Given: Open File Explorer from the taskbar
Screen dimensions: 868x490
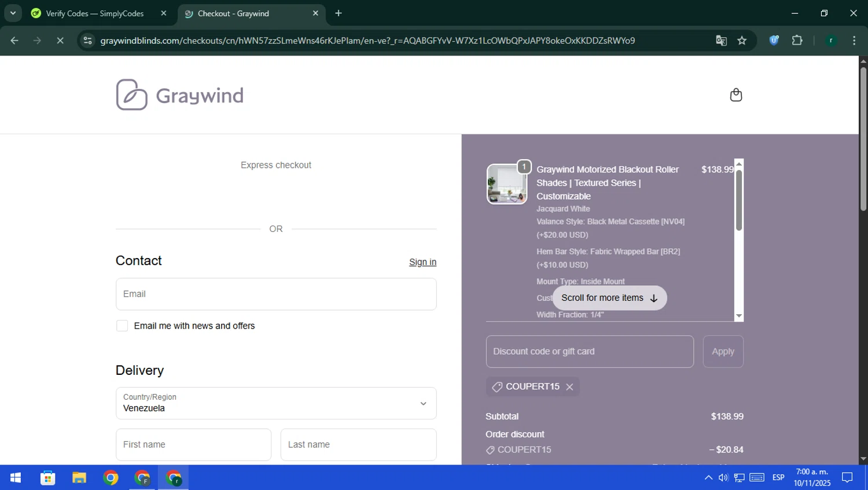Looking at the screenshot, I should pos(79,478).
